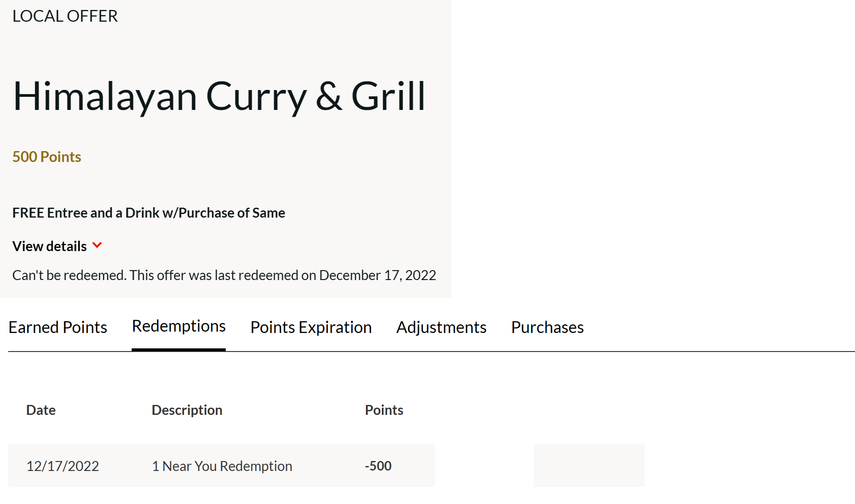Click the red View details chevron
The image size is (855, 504).
tap(97, 245)
